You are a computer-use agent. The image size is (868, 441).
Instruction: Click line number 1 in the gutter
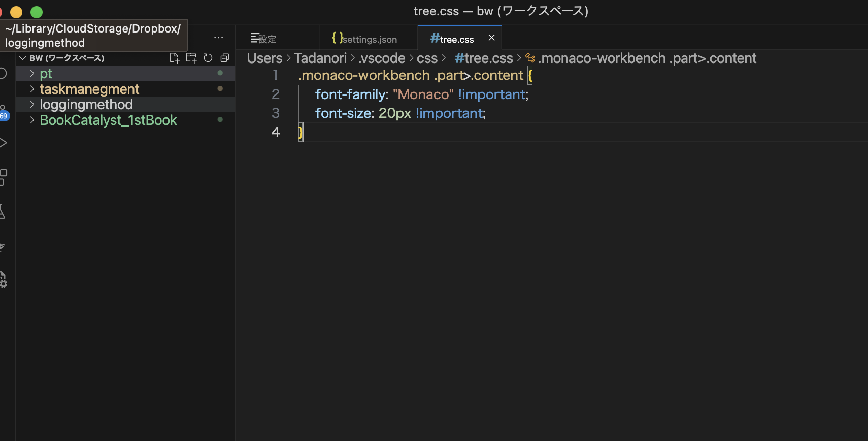click(276, 75)
